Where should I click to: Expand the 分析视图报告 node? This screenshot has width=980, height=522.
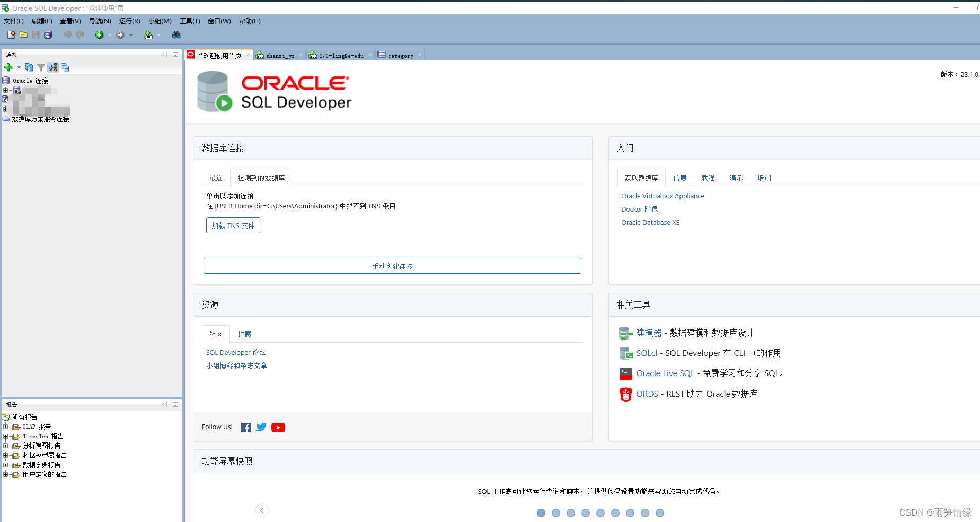6,446
